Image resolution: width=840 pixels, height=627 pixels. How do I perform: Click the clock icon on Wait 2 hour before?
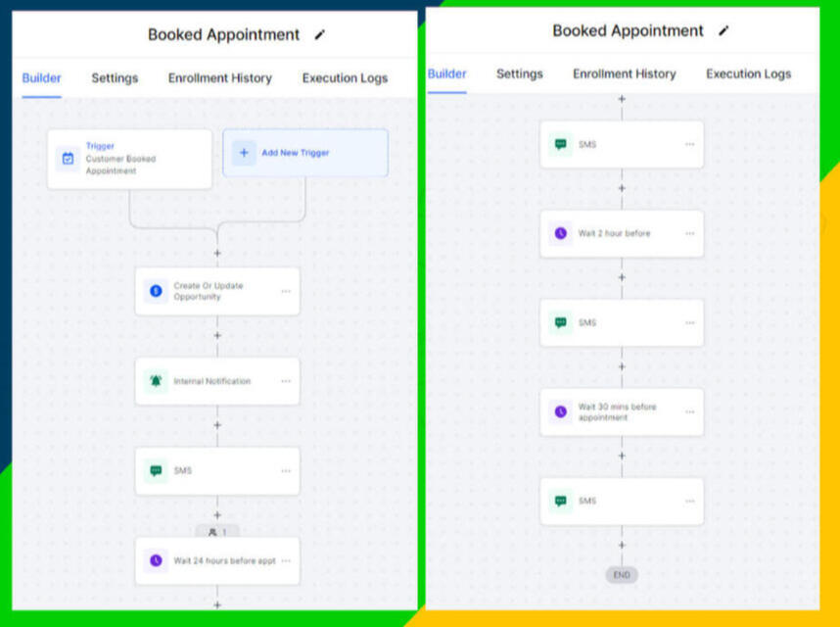560,233
